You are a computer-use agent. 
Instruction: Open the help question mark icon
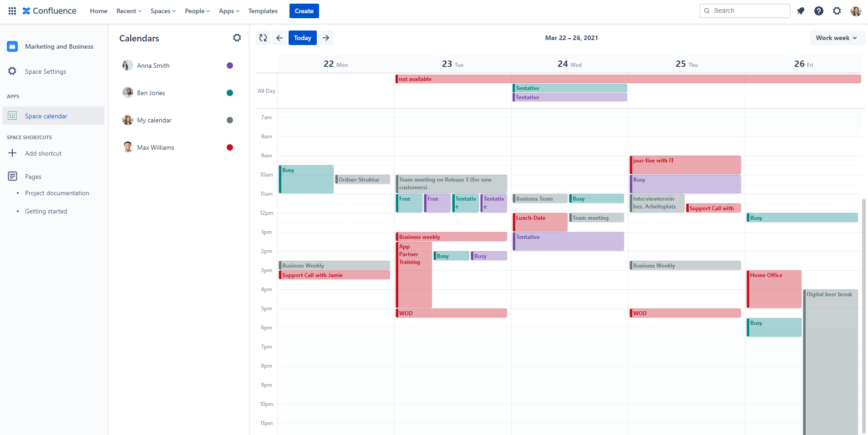(818, 11)
